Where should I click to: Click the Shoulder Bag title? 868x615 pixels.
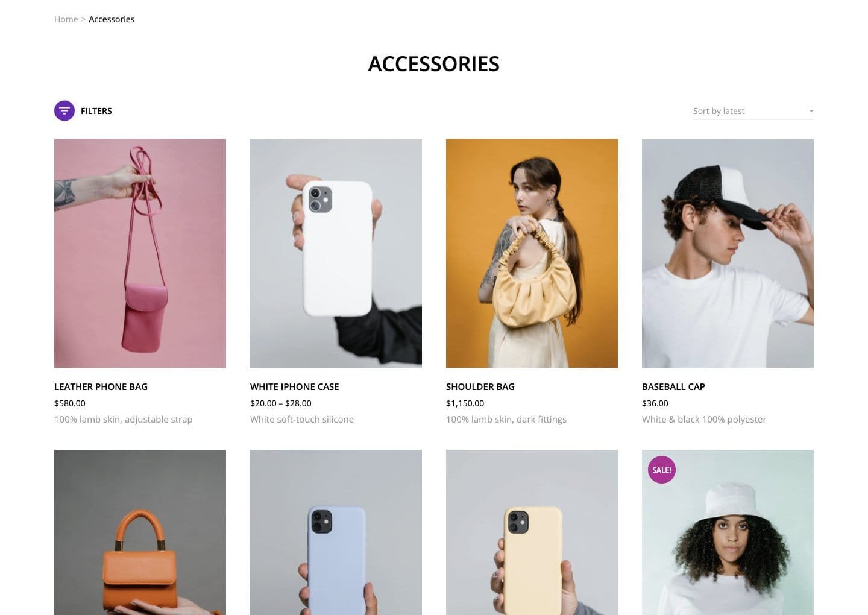click(x=480, y=386)
